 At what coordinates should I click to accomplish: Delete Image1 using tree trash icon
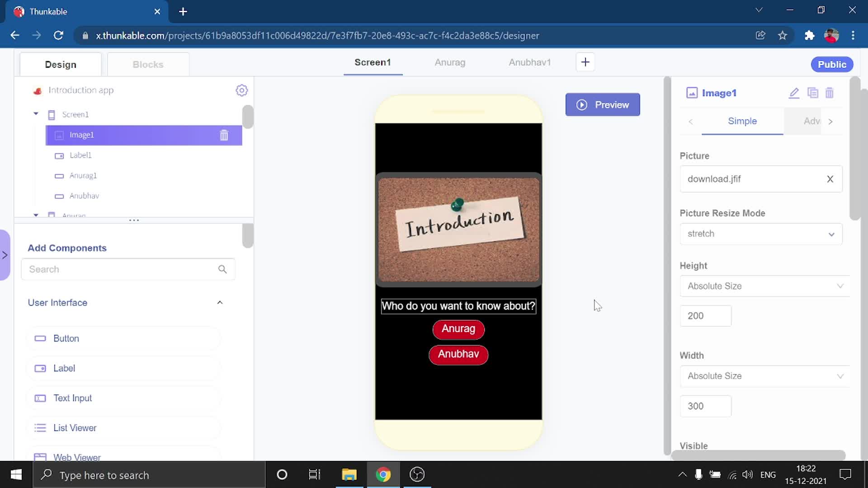point(224,135)
